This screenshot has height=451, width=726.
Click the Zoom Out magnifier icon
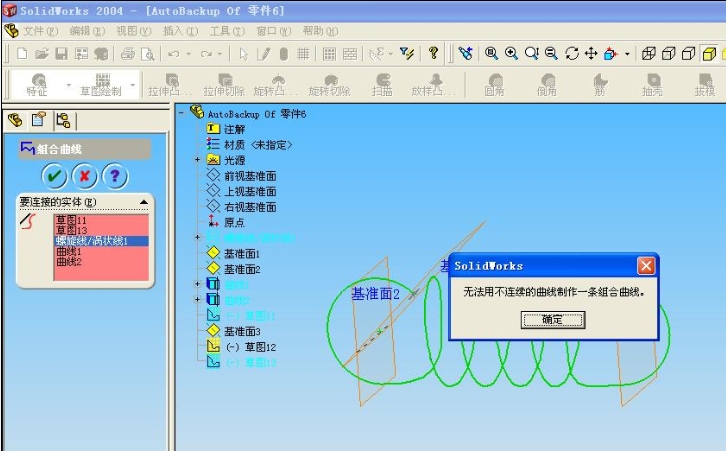pyautogui.click(x=551, y=53)
